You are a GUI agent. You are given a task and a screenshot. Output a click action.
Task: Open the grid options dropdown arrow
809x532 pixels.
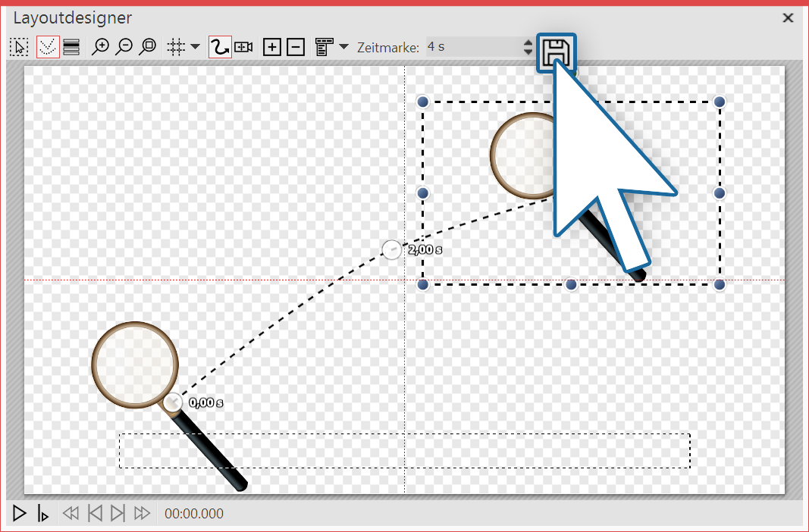click(x=195, y=47)
